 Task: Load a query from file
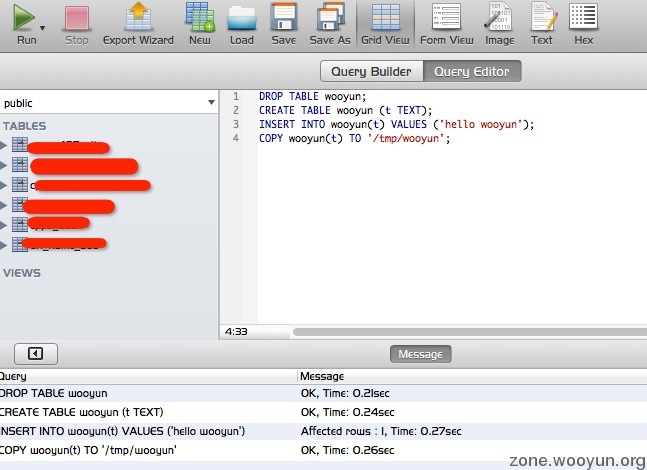pos(242,18)
